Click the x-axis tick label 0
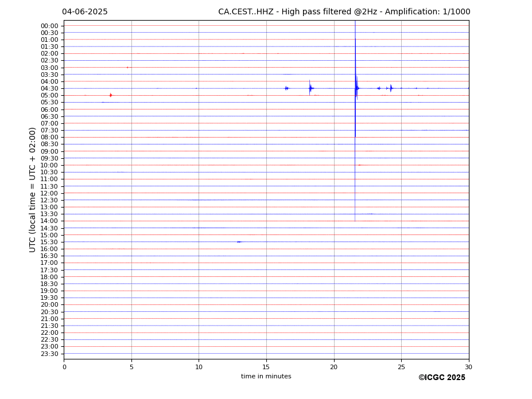532x399 pixels. click(x=64, y=367)
